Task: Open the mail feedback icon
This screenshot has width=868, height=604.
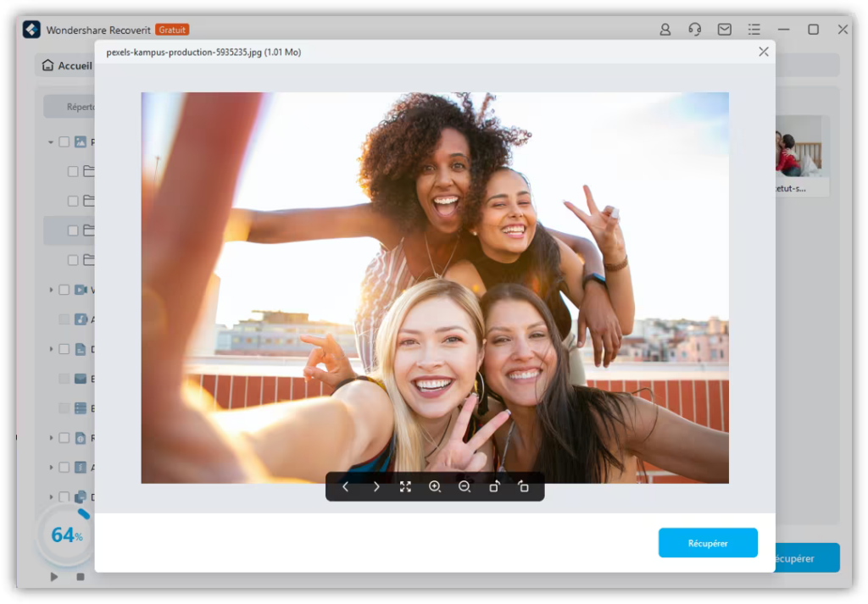Action: [x=725, y=30]
